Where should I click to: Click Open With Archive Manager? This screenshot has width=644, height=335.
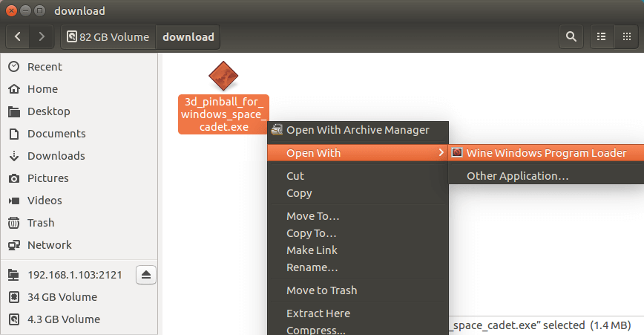(358, 130)
